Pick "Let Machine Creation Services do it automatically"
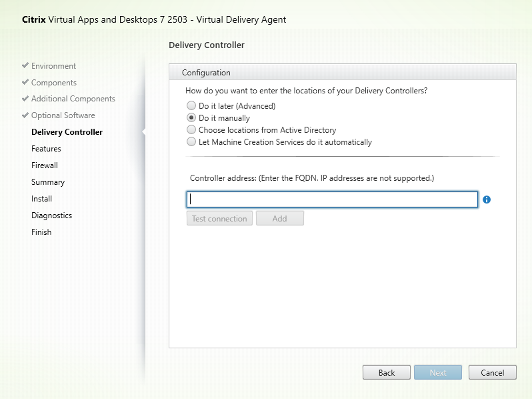The height and width of the screenshot is (399, 532). (x=192, y=142)
